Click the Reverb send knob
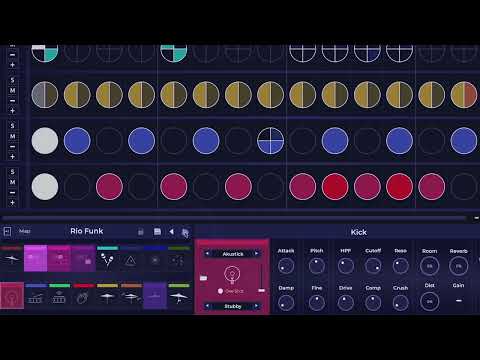 pyautogui.click(x=459, y=266)
